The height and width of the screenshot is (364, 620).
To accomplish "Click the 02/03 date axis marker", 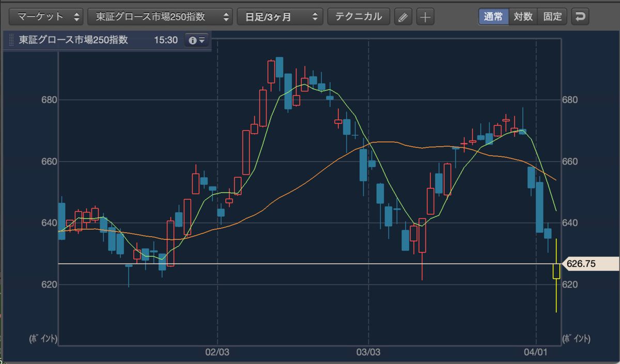I will [x=217, y=353].
